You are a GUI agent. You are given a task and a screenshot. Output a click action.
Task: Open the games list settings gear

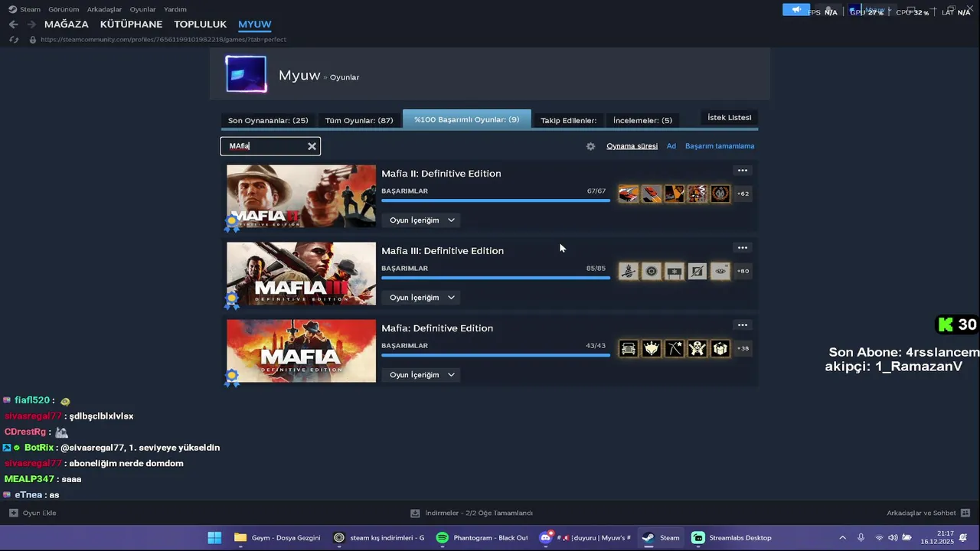pos(590,146)
